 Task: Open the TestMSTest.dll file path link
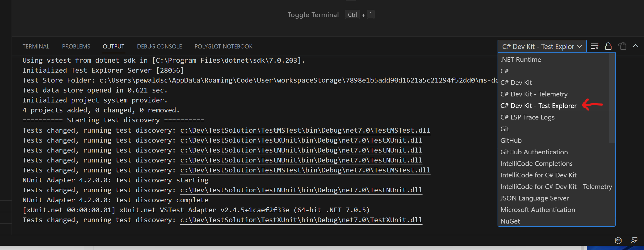pyautogui.click(x=305, y=130)
